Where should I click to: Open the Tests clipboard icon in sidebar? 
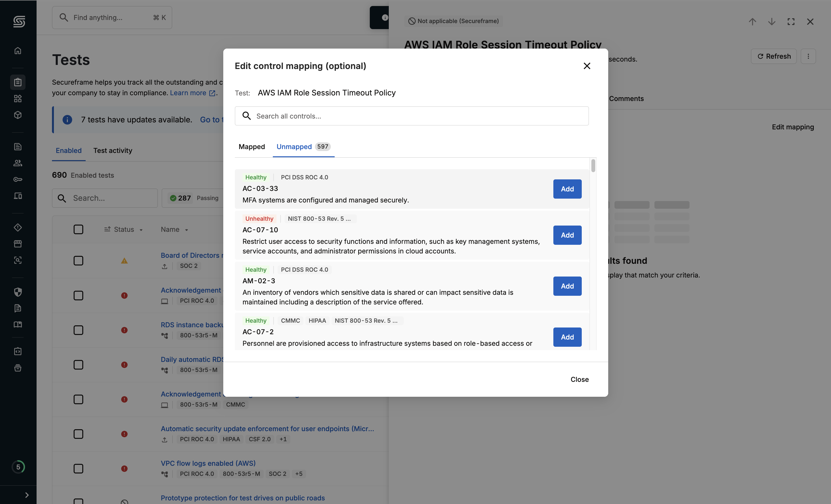pos(18,82)
